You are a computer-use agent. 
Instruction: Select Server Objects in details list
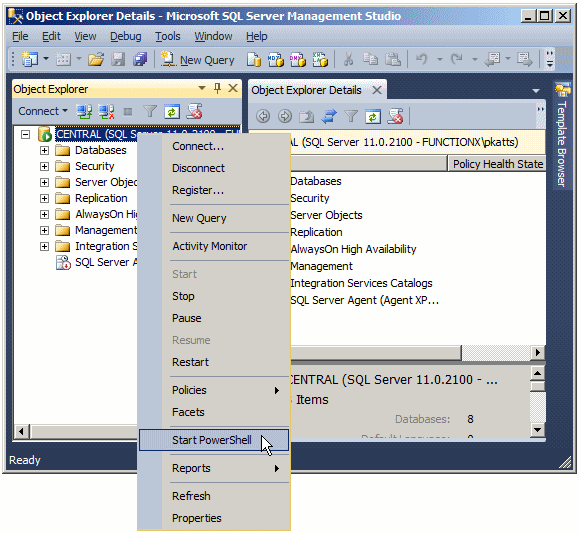point(326,215)
